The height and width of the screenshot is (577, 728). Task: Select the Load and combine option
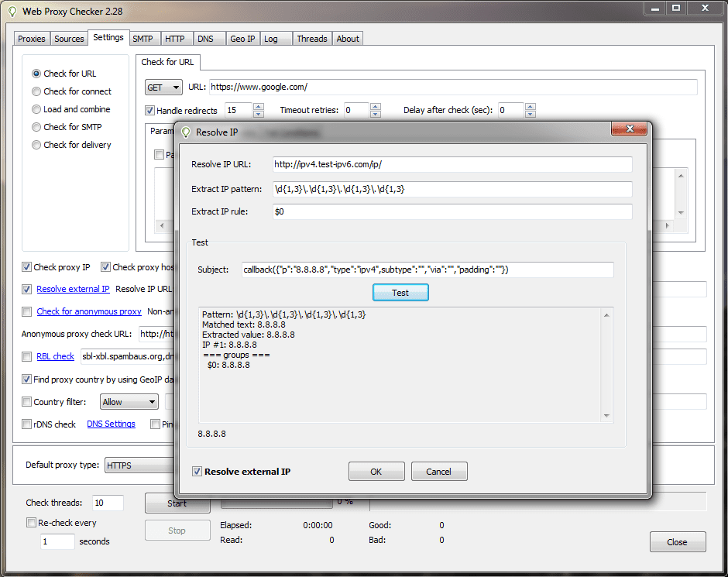36,109
